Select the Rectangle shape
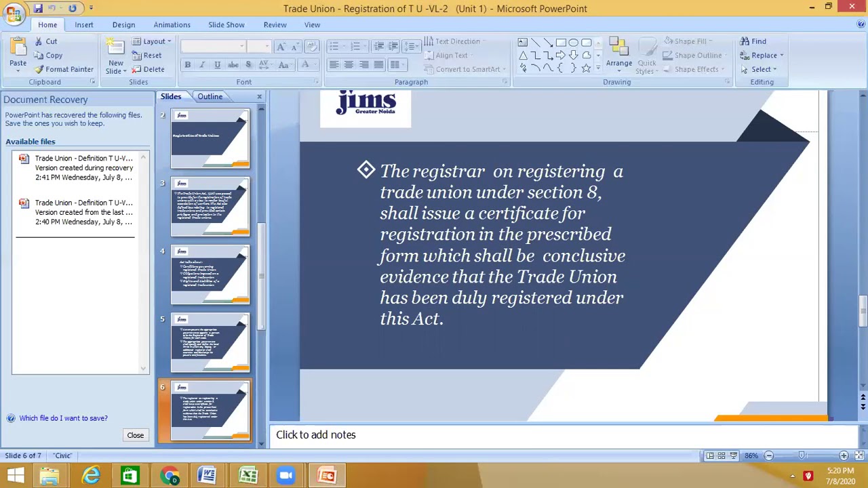Viewport: 868px width, 488px height. pyautogui.click(x=561, y=42)
